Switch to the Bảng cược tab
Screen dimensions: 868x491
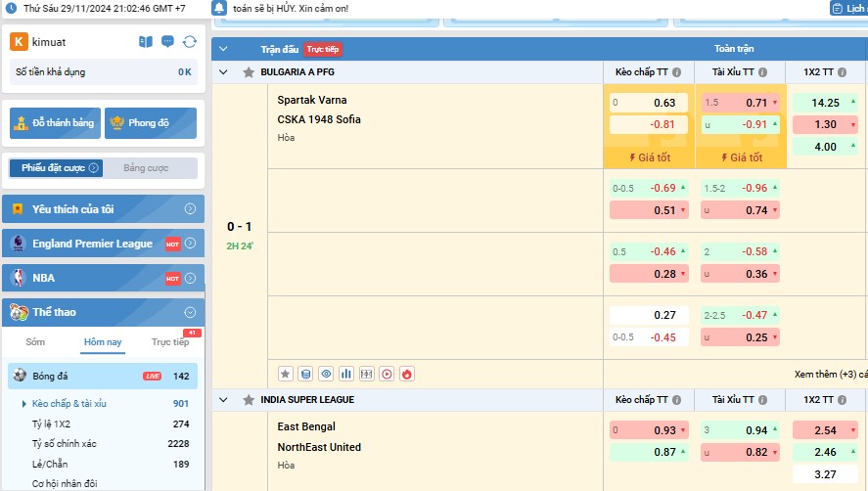coord(146,168)
